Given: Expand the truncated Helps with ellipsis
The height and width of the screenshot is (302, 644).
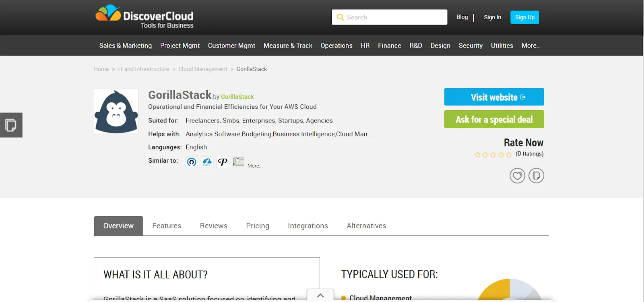Looking at the screenshot, I should [371, 134].
